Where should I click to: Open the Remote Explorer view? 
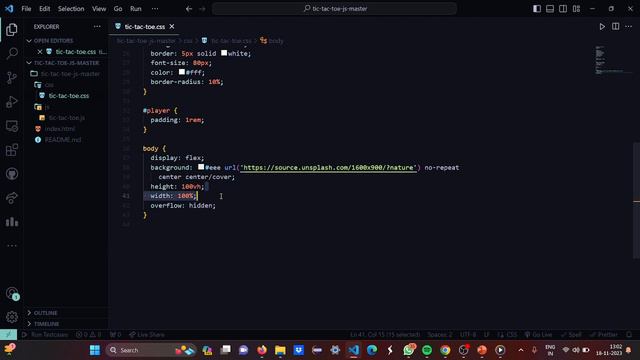coord(12,126)
